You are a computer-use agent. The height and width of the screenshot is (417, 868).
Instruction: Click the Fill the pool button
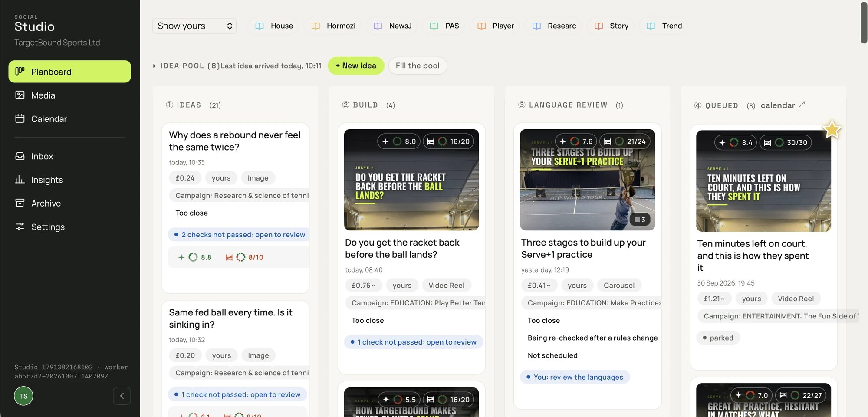418,66
